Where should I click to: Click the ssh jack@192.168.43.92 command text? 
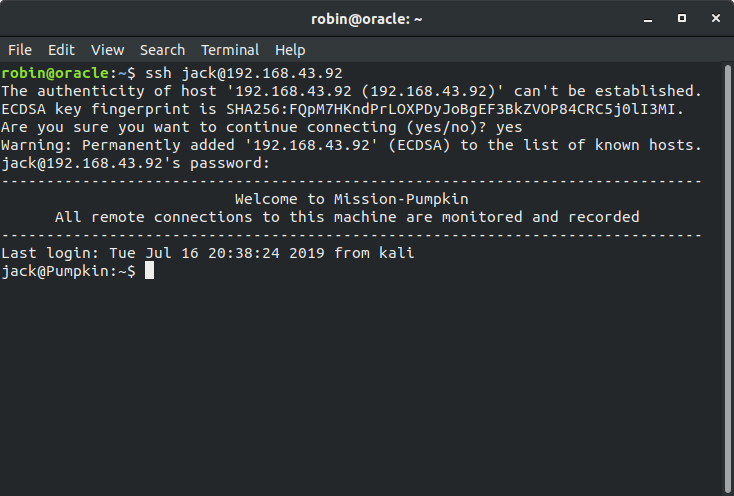(244, 73)
